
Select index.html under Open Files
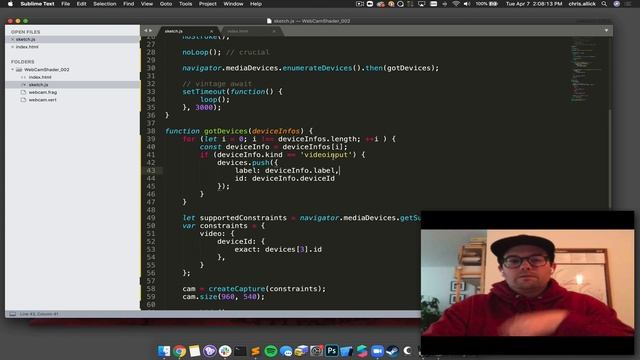27,47
